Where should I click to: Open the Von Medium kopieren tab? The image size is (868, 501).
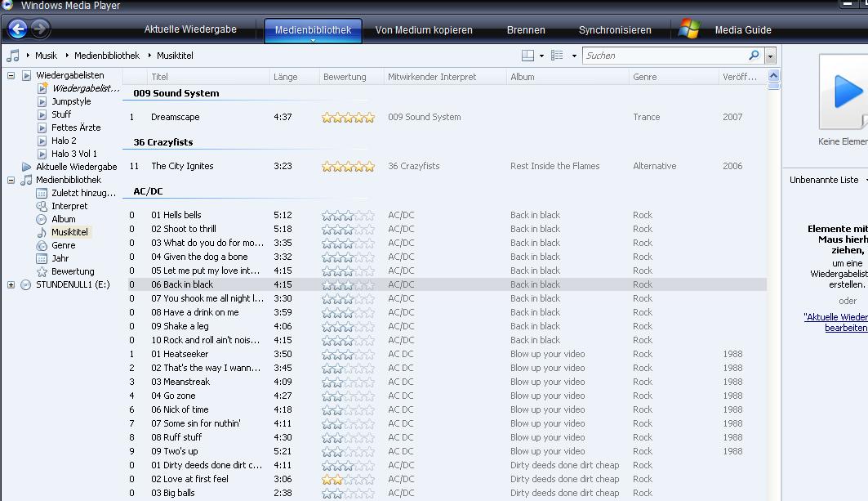[x=424, y=30]
